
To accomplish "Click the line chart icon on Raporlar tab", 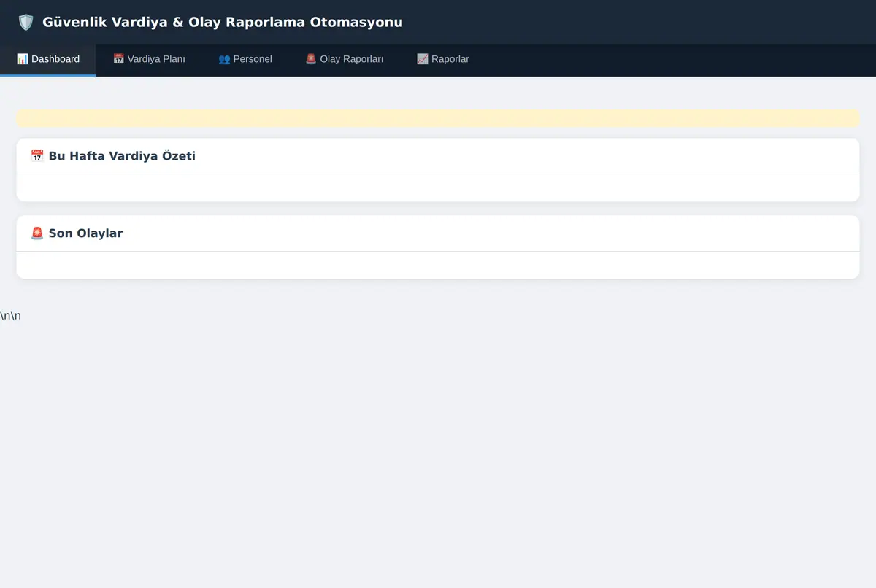I will 423,59.
